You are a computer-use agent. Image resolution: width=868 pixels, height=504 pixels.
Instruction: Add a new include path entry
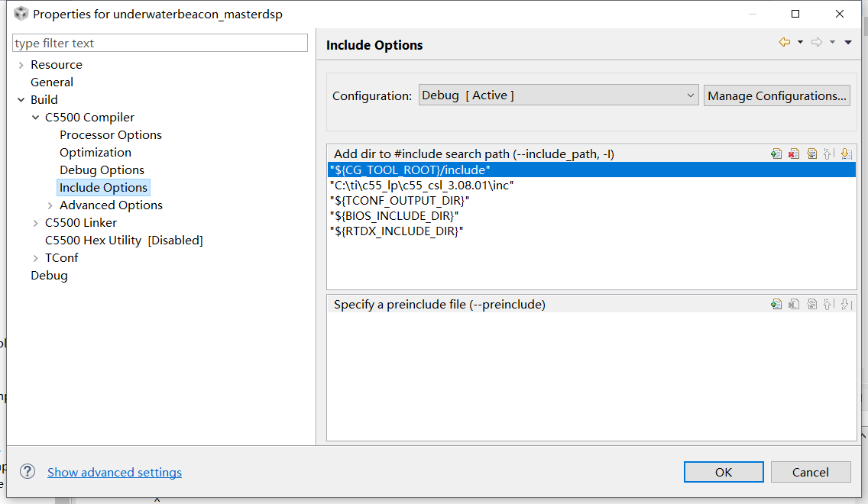coord(776,153)
